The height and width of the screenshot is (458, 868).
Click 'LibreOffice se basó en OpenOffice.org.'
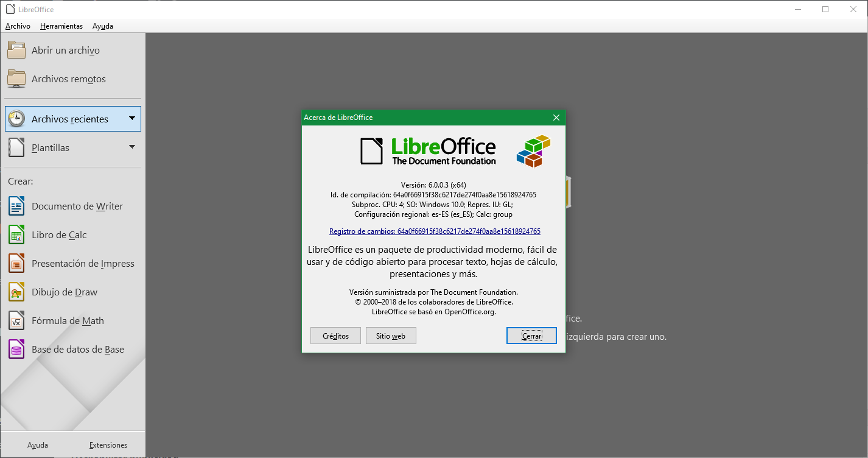(x=433, y=312)
